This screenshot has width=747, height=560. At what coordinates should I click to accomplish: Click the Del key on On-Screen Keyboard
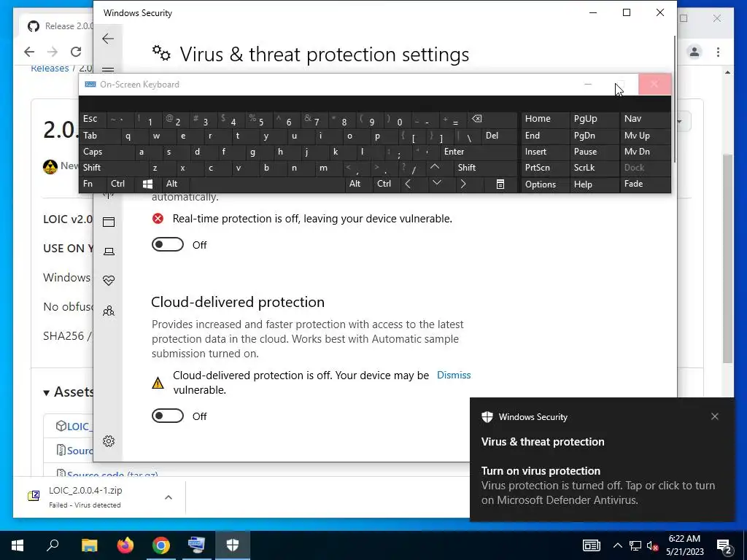pyautogui.click(x=499, y=136)
